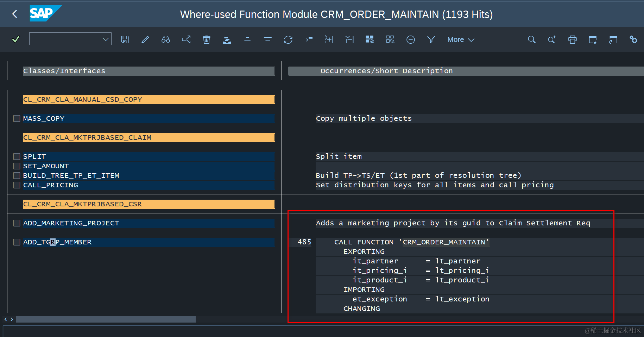This screenshot has height=337, width=644.
Task: Click the collapse node icon
Action: tap(349, 39)
